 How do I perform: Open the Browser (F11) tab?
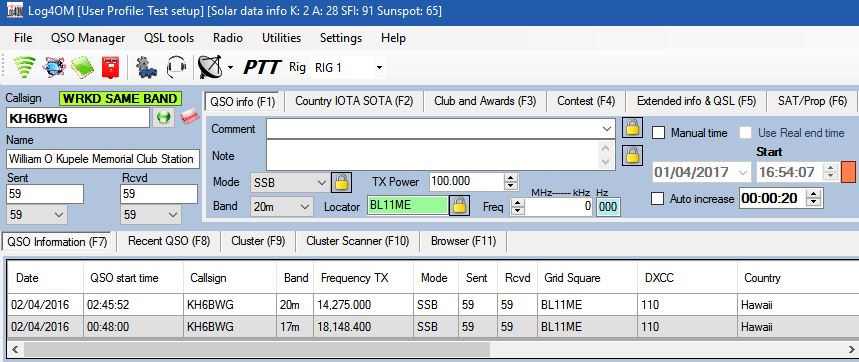463,241
